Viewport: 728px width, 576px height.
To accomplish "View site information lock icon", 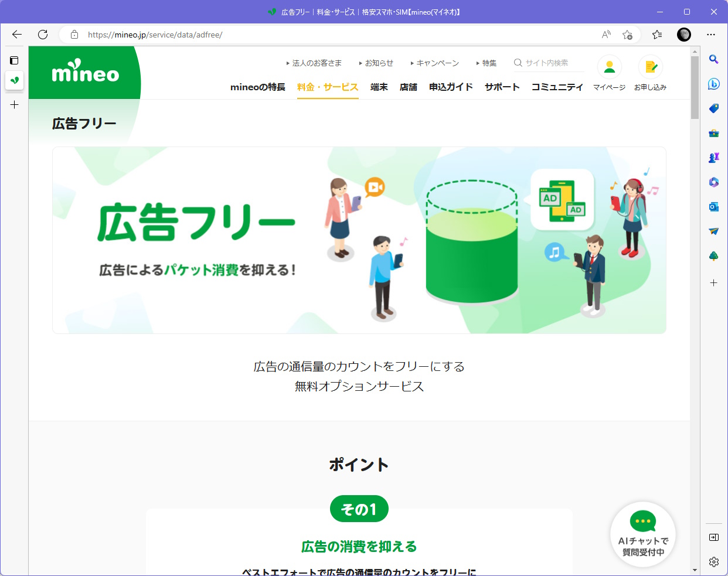I will point(74,35).
